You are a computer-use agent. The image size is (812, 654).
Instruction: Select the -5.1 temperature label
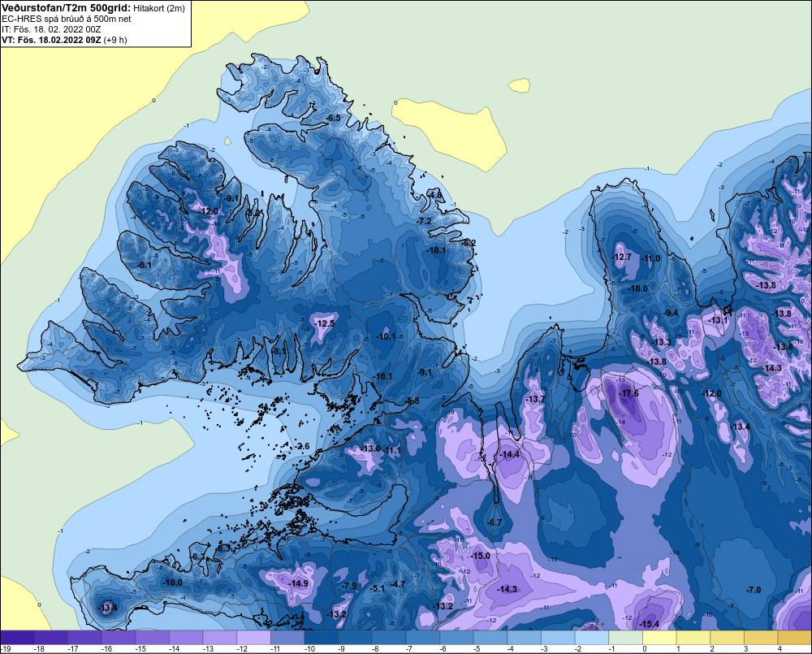pyautogui.click(x=378, y=587)
